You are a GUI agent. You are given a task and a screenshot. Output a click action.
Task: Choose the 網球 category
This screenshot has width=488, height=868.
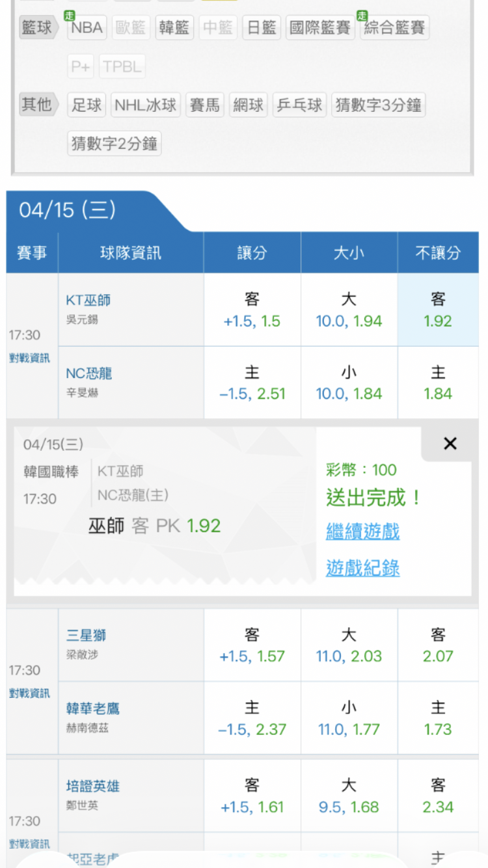point(248,105)
